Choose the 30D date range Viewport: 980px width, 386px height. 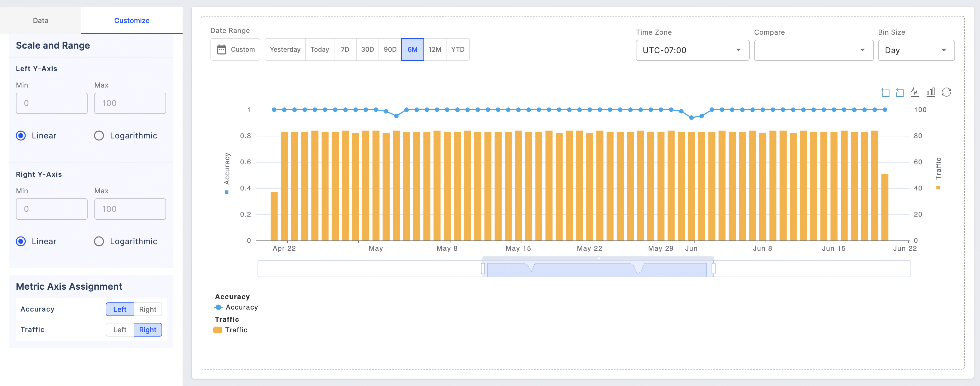(x=367, y=49)
